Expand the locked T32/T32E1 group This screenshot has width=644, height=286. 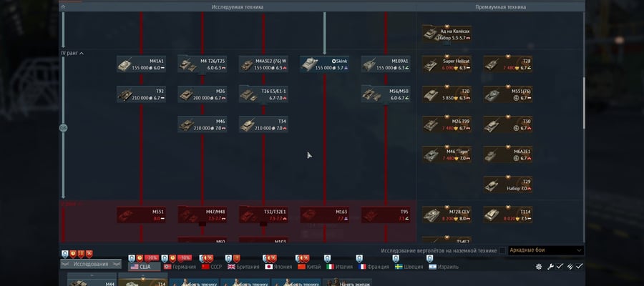point(263,215)
